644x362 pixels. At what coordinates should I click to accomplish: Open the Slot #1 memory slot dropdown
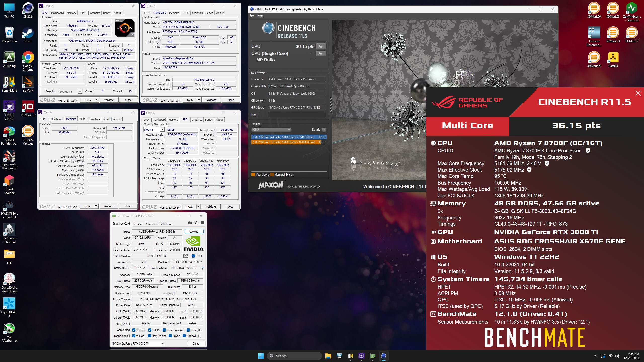(154, 130)
